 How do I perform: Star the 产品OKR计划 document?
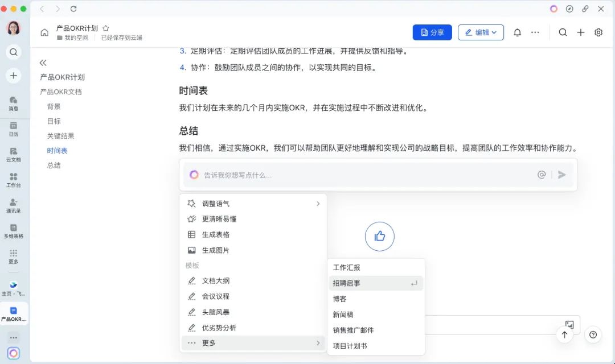tap(105, 27)
